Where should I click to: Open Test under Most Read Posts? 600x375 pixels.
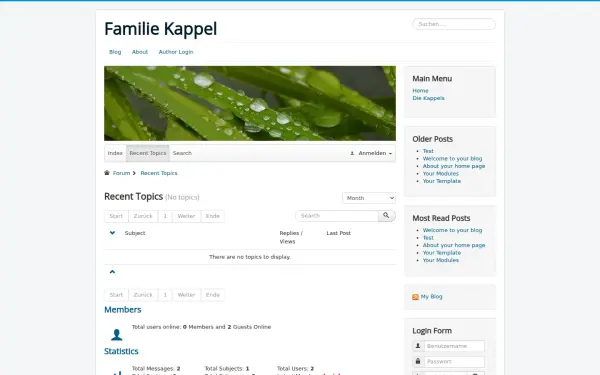click(428, 238)
